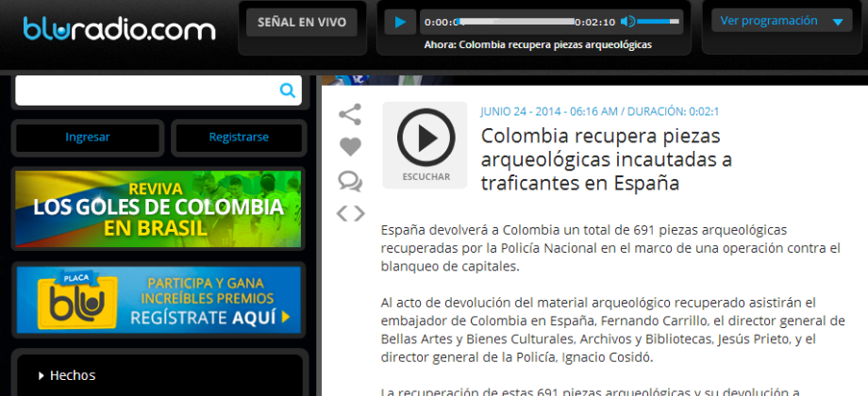Open comments via speech bubble icon

click(350, 181)
